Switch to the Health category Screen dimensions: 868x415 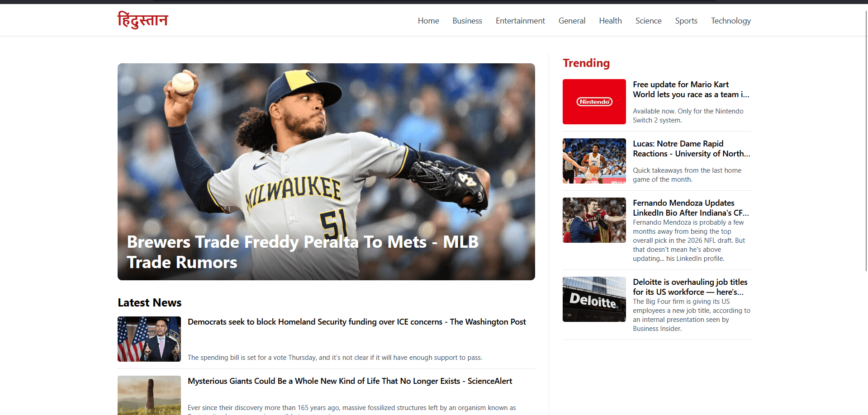click(610, 21)
